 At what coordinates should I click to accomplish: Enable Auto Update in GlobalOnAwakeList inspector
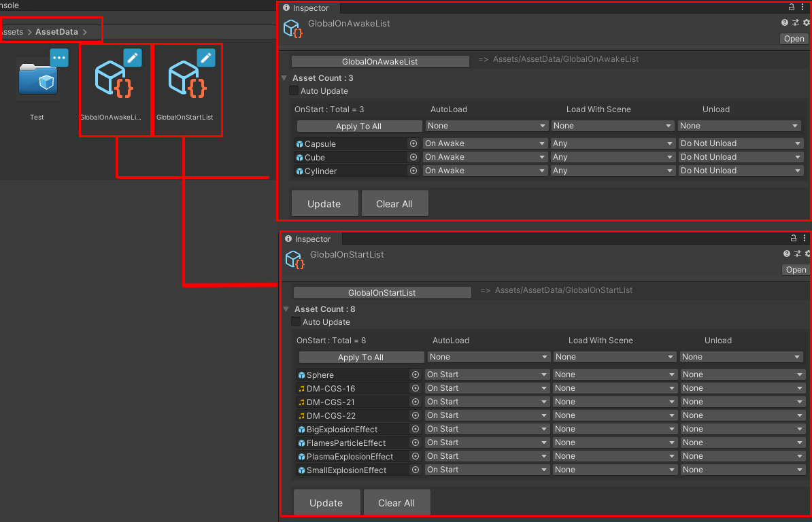pos(294,91)
